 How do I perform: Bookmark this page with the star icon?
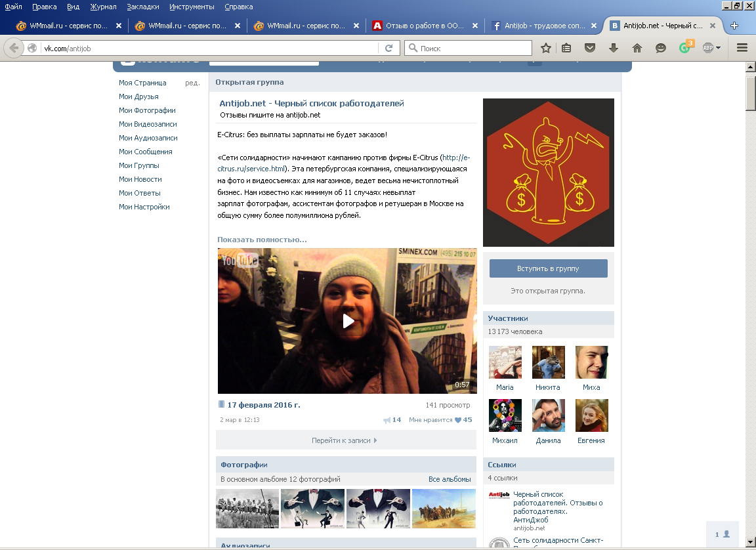[546, 48]
